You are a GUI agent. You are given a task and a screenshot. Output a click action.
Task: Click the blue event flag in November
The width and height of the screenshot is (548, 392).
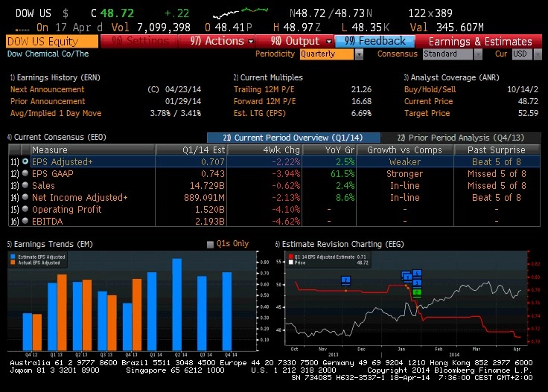345,280
